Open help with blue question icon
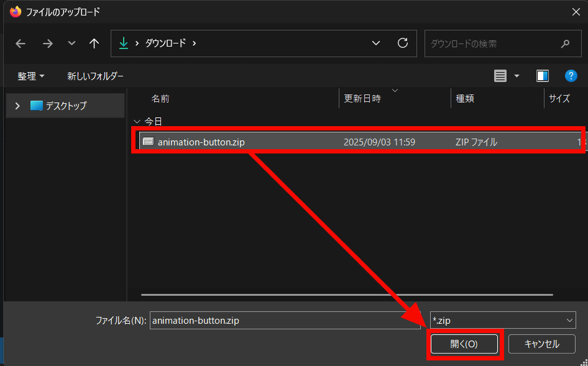 (571, 76)
